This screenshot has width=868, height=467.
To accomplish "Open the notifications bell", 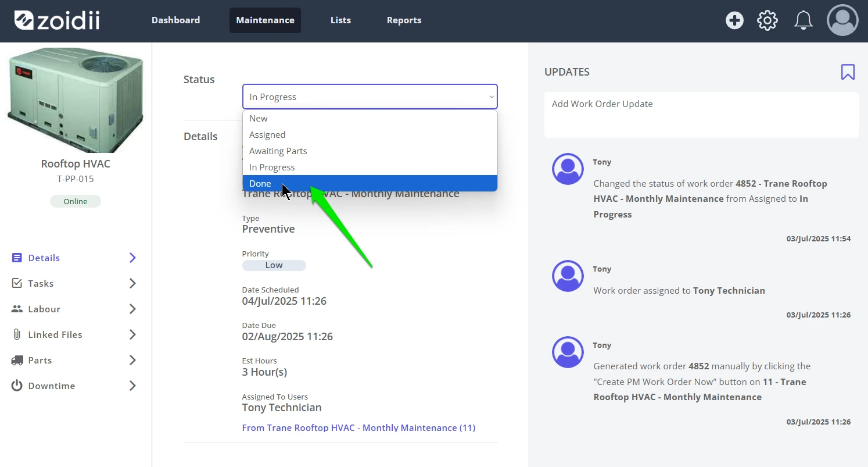I will (804, 20).
